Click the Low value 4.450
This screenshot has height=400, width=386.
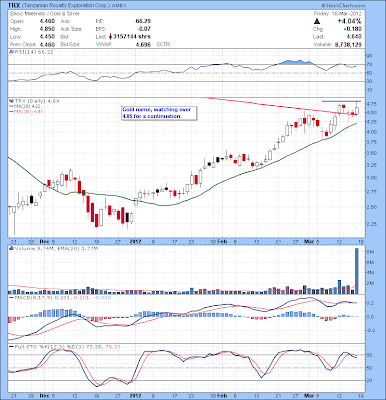(x=47, y=37)
